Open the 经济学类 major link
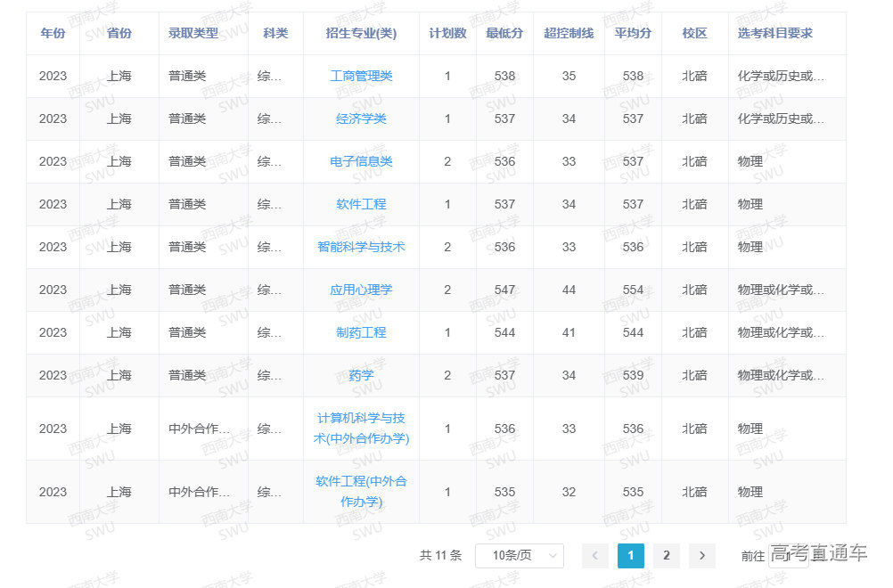This screenshot has width=893, height=588. click(x=361, y=119)
